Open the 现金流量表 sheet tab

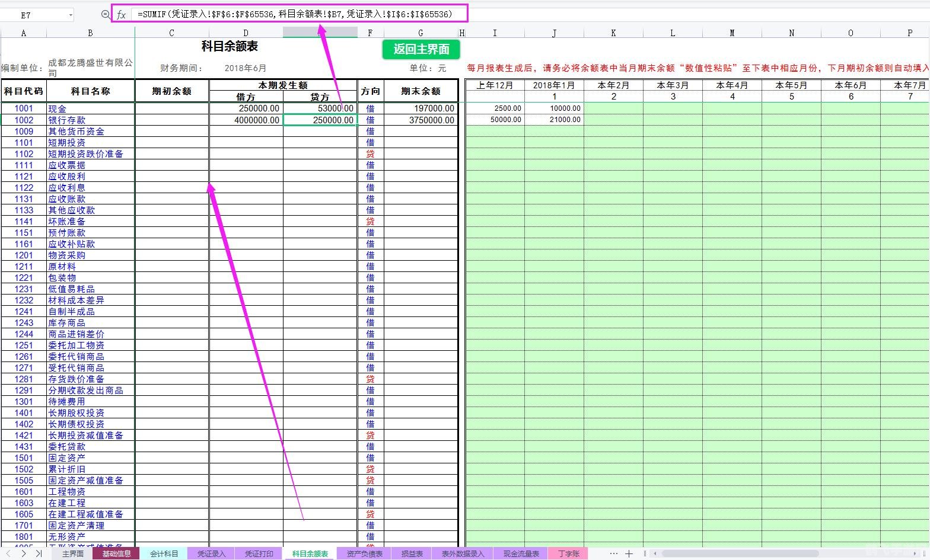521,553
